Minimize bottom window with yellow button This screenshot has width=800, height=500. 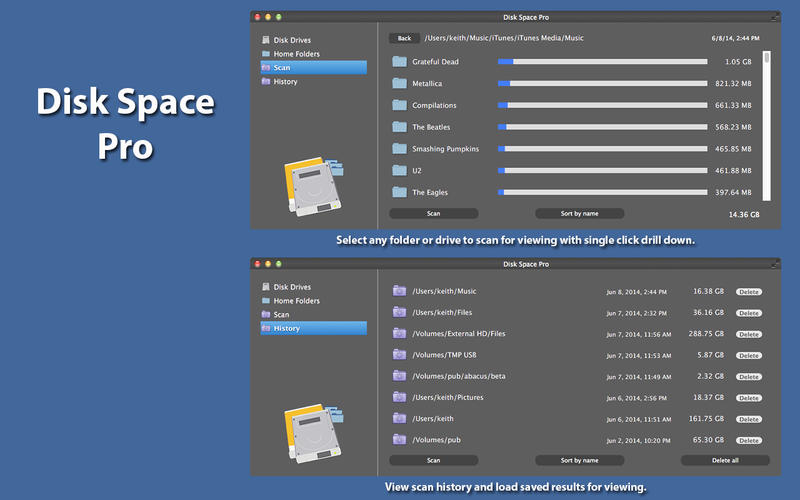[268, 264]
